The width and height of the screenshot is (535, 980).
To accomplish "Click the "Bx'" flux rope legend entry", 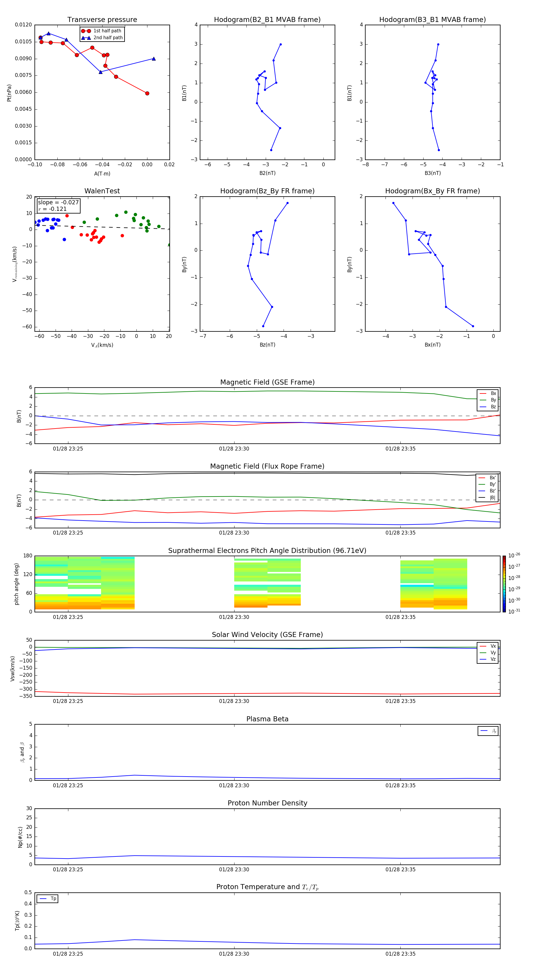I will pyautogui.click(x=487, y=478).
